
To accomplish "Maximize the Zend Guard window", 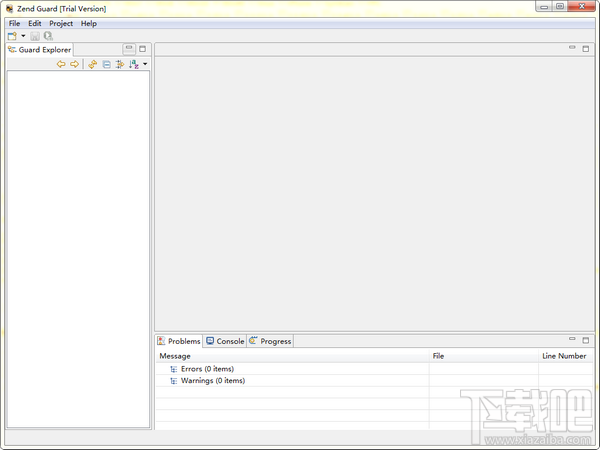I will click(x=560, y=7).
